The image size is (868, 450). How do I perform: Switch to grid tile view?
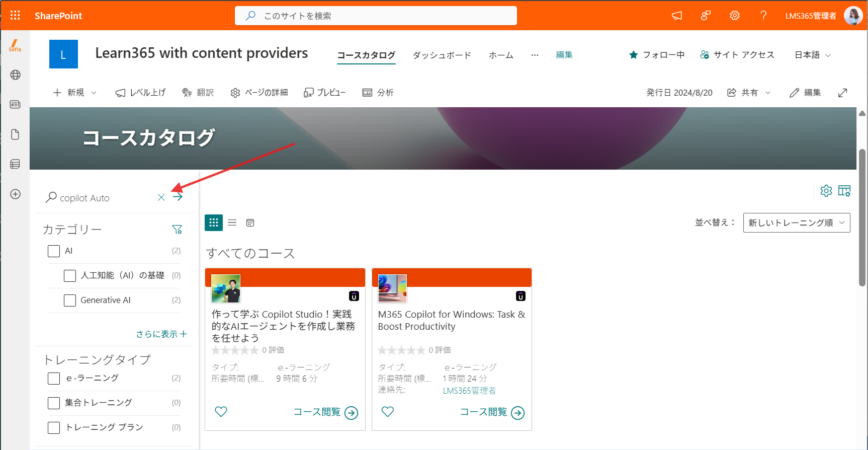pos(214,222)
